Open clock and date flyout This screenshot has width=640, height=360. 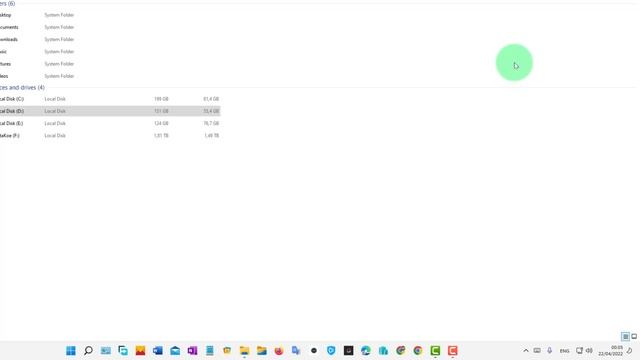(x=611, y=351)
